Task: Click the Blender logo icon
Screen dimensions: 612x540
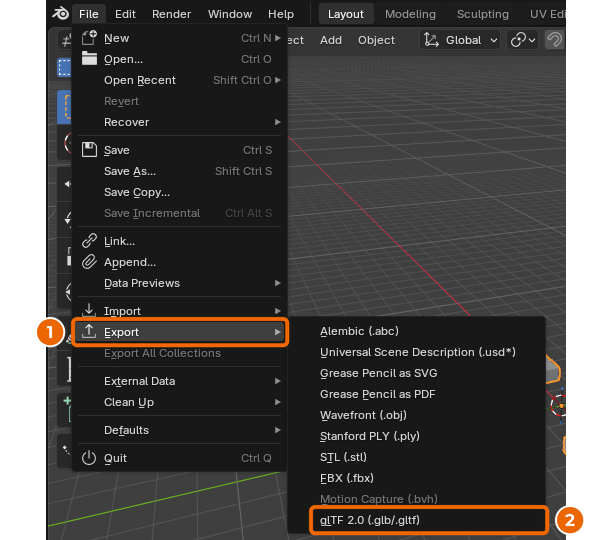Action: (x=60, y=14)
